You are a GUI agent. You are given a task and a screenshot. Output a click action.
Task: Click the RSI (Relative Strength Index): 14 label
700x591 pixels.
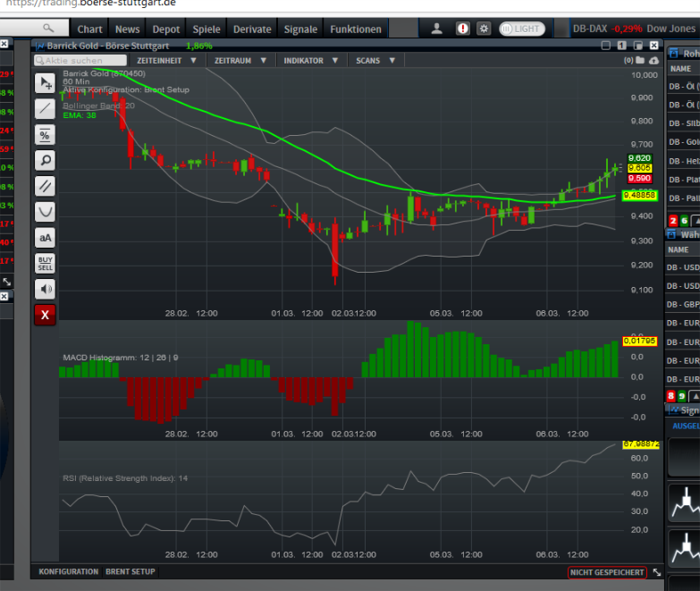click(x=125, y=478)
